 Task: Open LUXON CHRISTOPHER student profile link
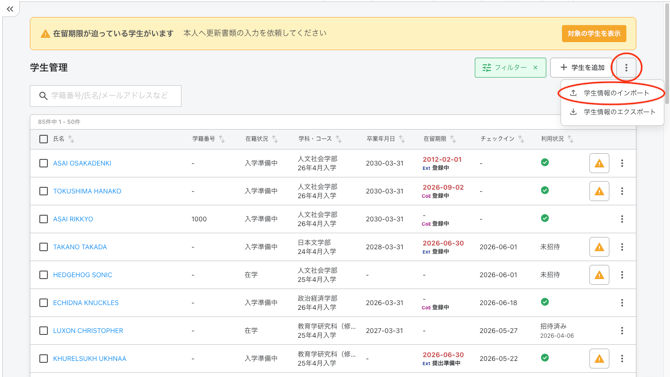tap(88, 331)
